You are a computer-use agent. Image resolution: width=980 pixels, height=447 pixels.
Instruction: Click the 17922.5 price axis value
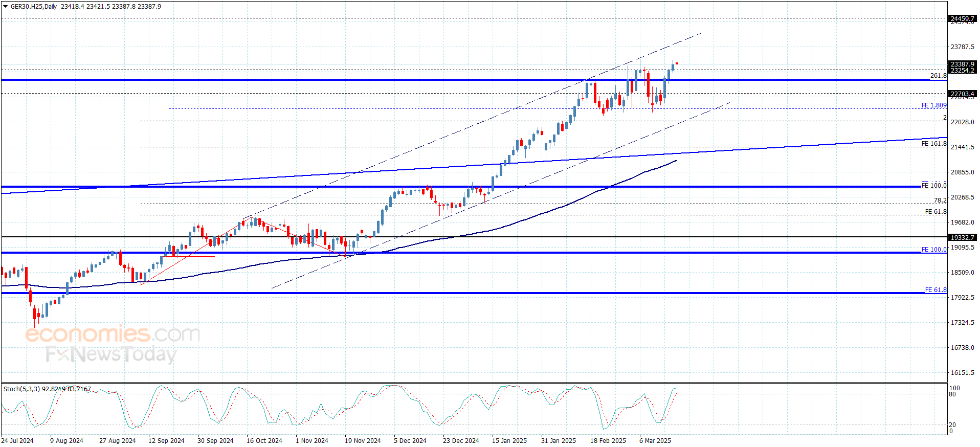962,298
